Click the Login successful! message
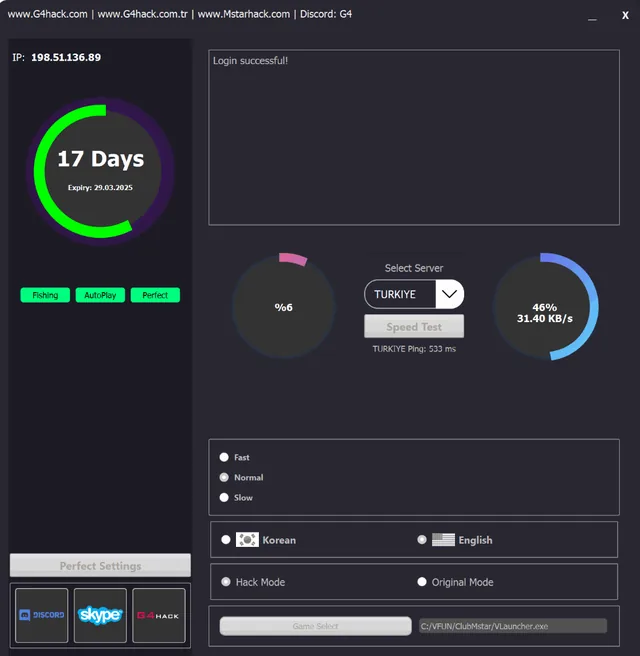640x656 pixels. [x=251, y=61]
